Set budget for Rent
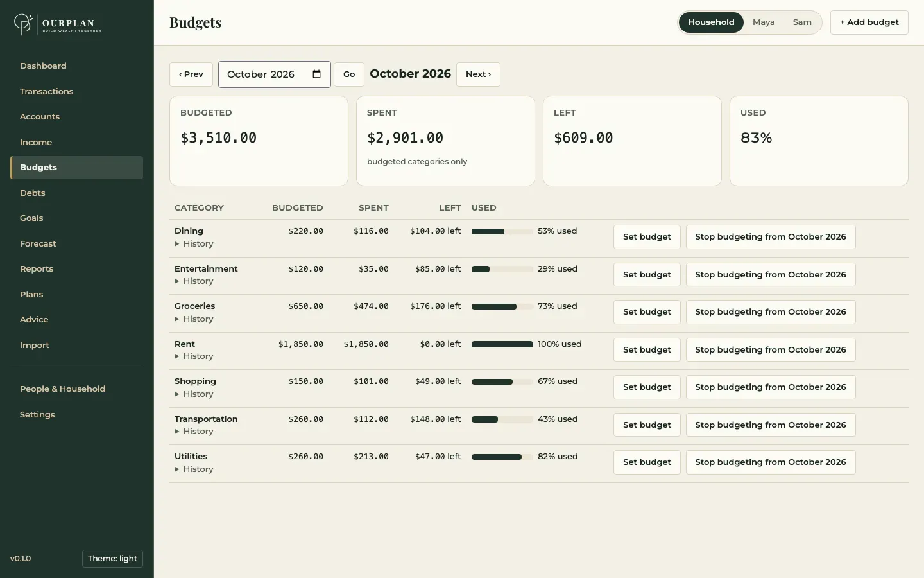 pyautogui.click(x=647, y=350)
